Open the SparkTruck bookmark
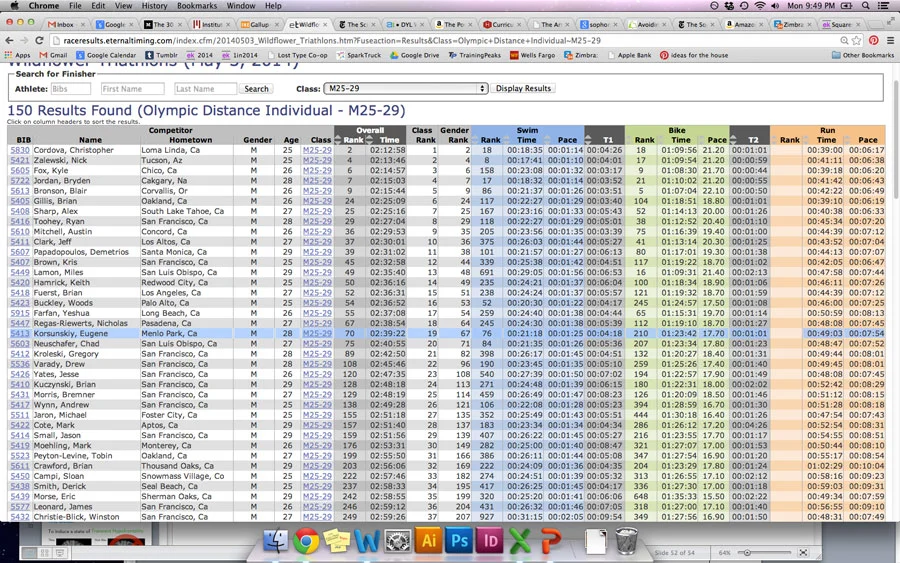The image size is (900, 563). [359, 55]
